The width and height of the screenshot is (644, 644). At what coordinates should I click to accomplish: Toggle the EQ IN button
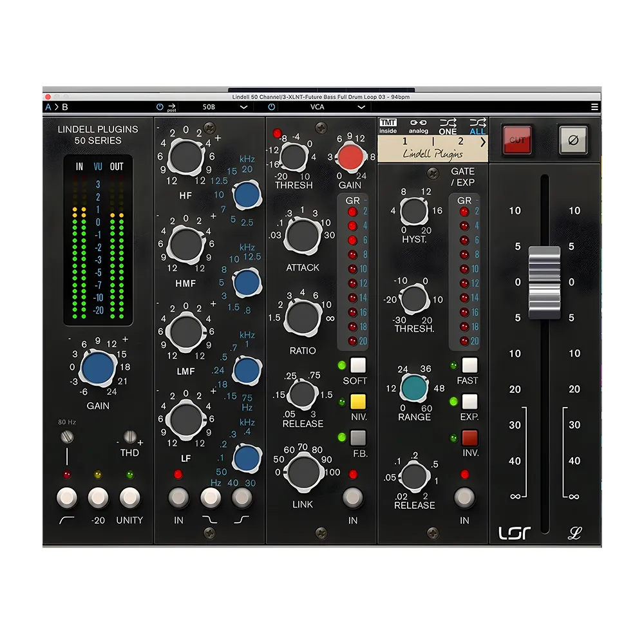coord(178,498)
